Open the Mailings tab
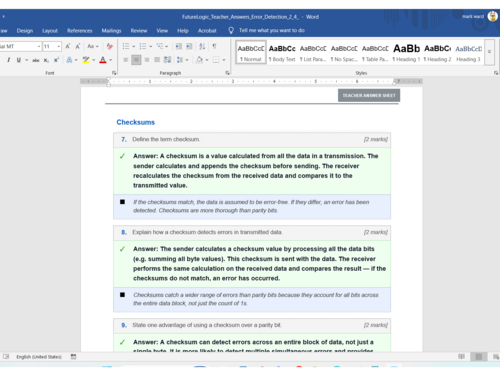 coord(111,31)
